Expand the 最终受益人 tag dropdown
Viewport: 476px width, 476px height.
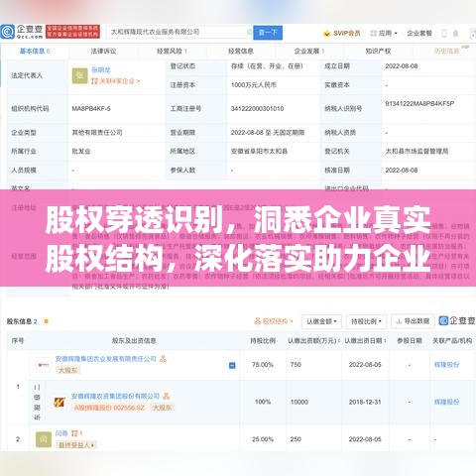click(76, 445)
